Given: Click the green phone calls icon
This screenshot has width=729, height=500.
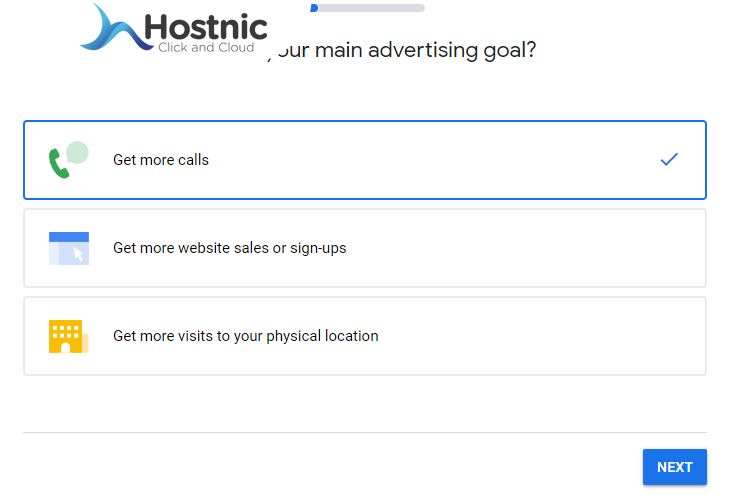Looking at the screenshot, I should (68, 160).
